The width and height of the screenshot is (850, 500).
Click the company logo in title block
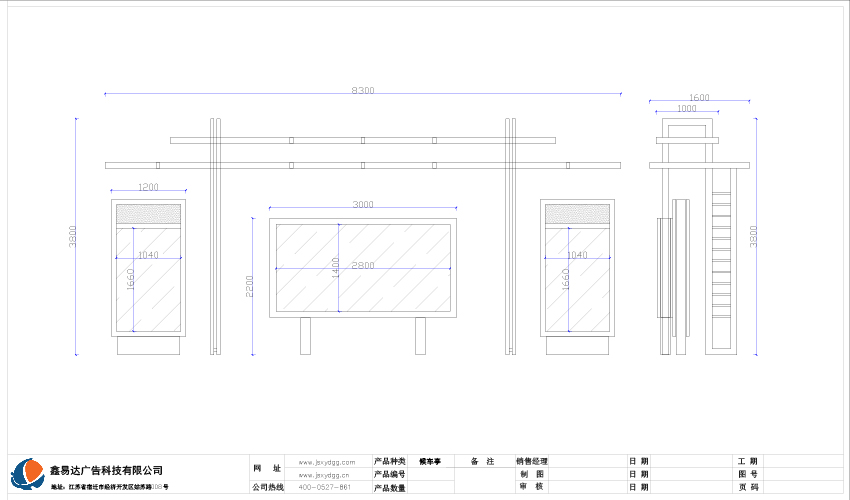pyautogui.click(x=28, y=475)
